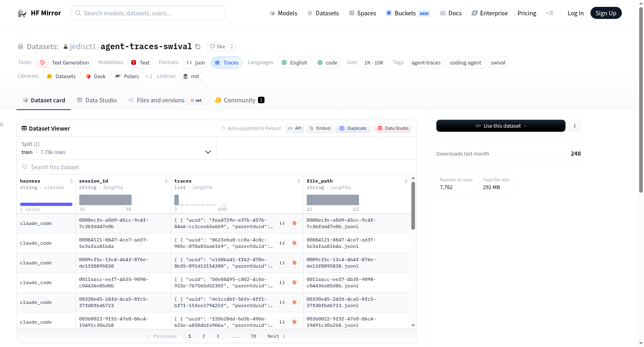
Task: Open Claude trace viewer for the e150ba41 row
Action: [295, 263]
